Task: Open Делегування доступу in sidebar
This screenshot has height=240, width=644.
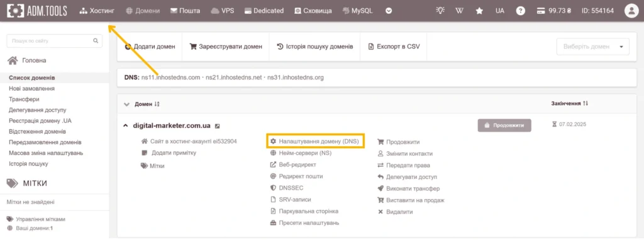Action: 37,110
